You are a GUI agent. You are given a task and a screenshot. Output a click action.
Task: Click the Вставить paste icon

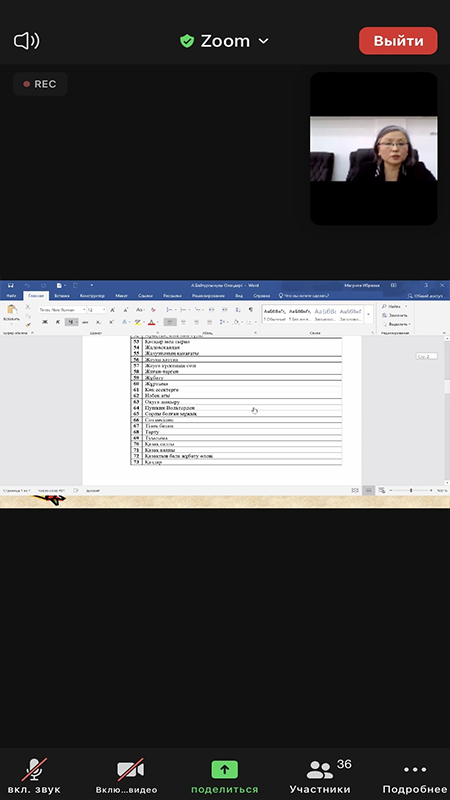(11, 313)
